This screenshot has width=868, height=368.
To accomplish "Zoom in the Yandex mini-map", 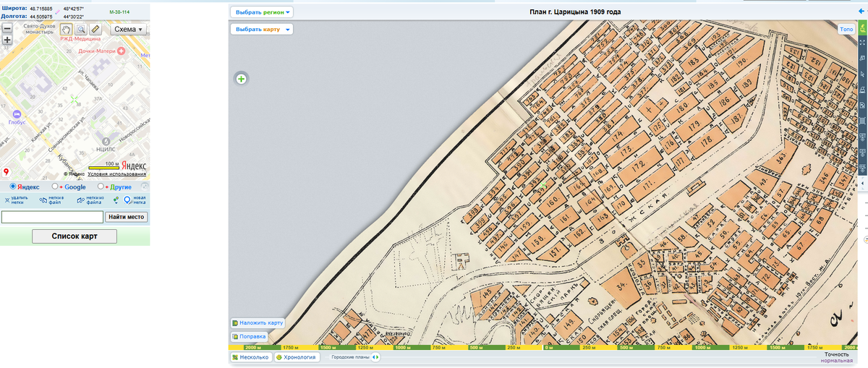I will (7, 40).
